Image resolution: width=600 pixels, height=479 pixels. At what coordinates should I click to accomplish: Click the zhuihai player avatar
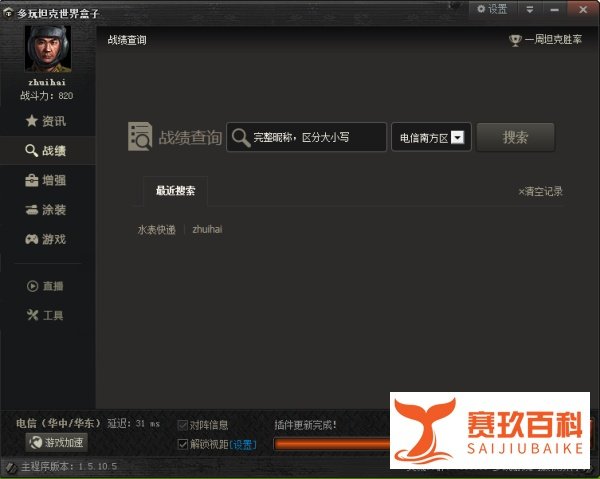48,49
